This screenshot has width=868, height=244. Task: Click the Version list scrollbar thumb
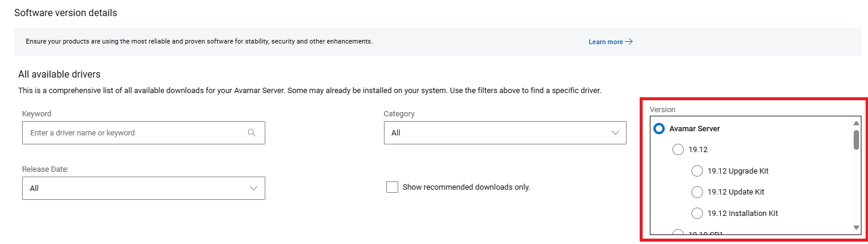856,140
